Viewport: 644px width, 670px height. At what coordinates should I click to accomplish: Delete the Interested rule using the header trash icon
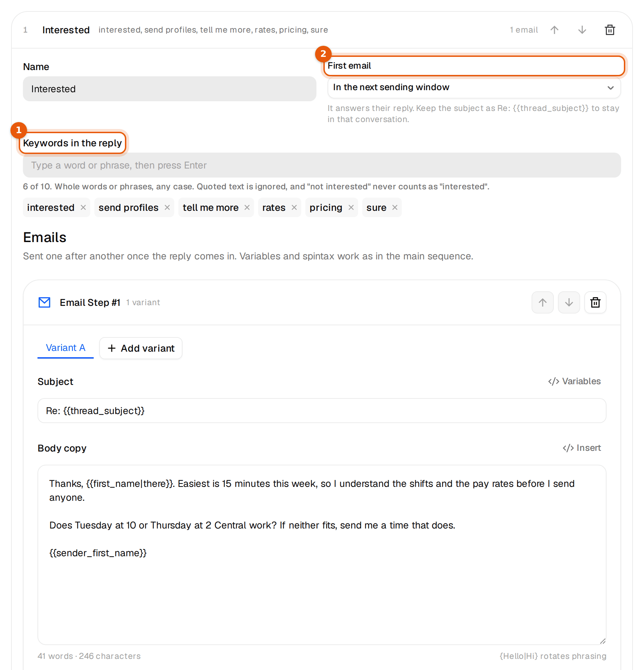tap(610, 30)
